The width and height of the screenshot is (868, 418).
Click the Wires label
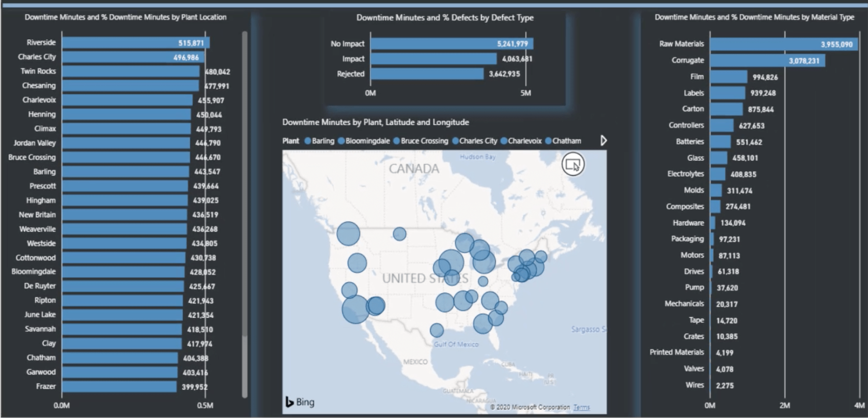coord(695,385)
